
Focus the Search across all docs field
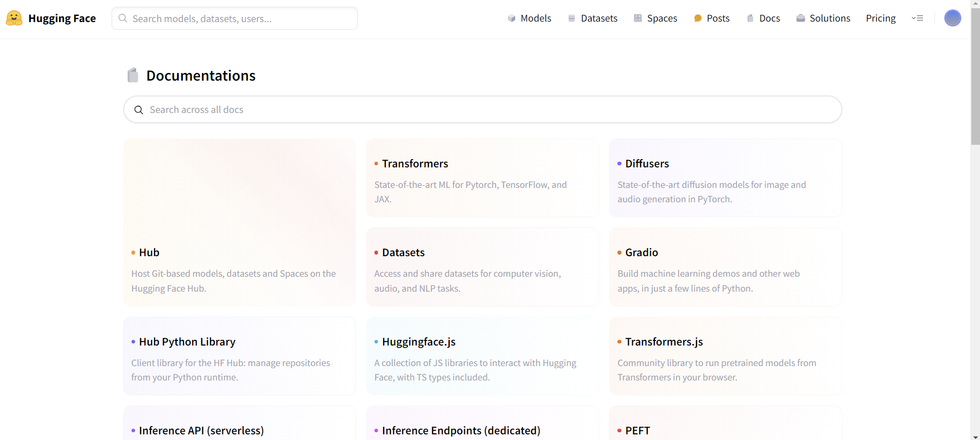point(483,109)
